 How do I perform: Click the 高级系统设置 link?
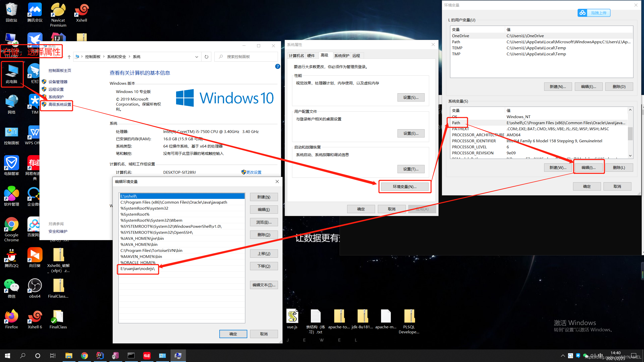60,104
